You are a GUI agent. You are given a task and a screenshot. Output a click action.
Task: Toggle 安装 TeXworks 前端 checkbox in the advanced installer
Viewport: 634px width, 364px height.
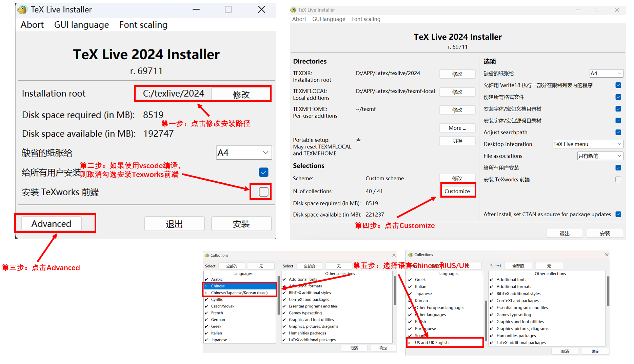click(618, 180)
